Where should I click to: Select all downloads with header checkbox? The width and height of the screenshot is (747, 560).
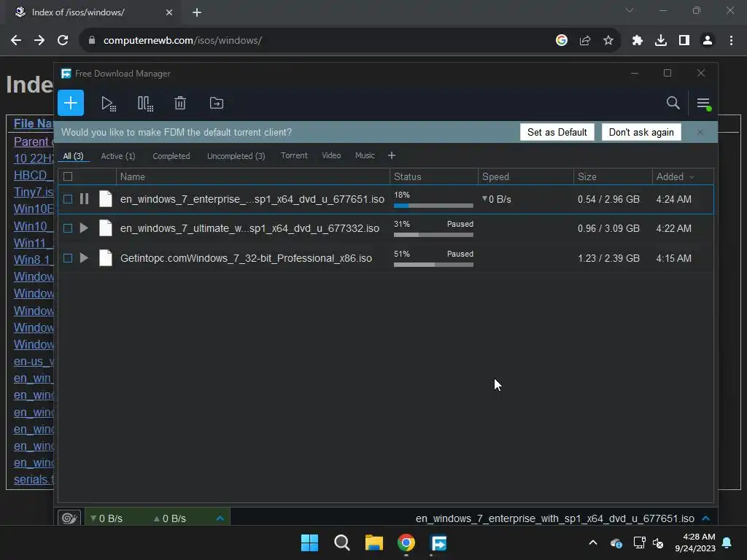pos(68,176)
